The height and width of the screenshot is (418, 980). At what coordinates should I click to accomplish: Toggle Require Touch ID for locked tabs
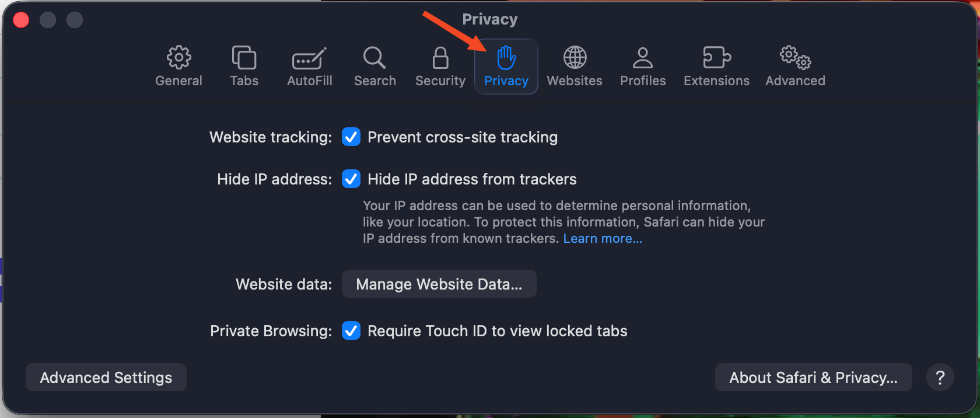click(351, 331)
